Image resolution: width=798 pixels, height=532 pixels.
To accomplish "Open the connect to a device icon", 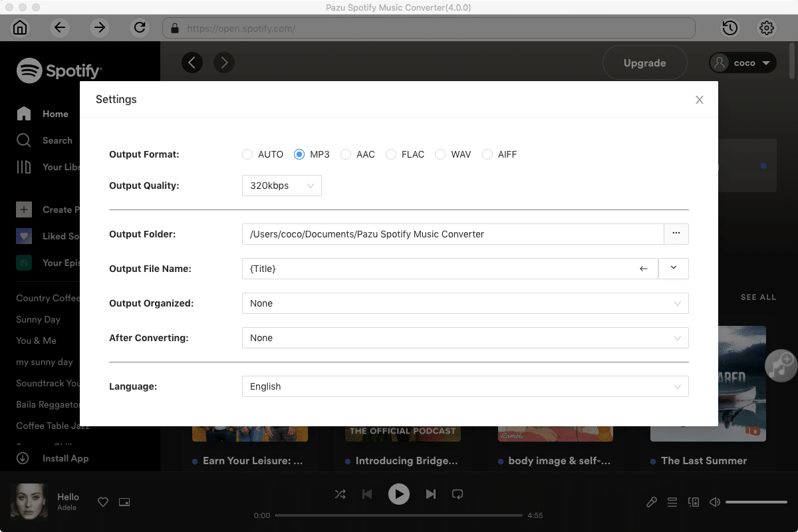I will 694,502.
